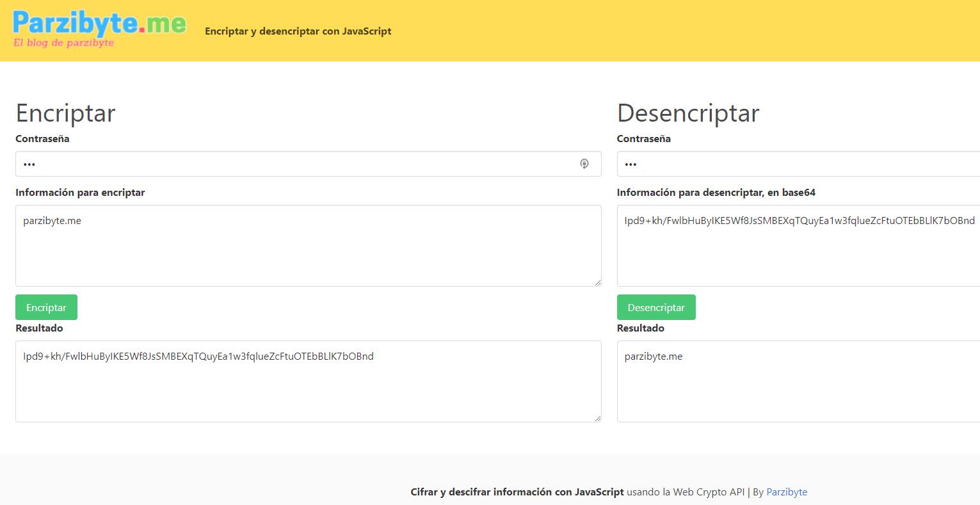Viewport: 980px width, 505px height.
Task: Click the 'Información para encriptar' label
Action: pos(80,193)
